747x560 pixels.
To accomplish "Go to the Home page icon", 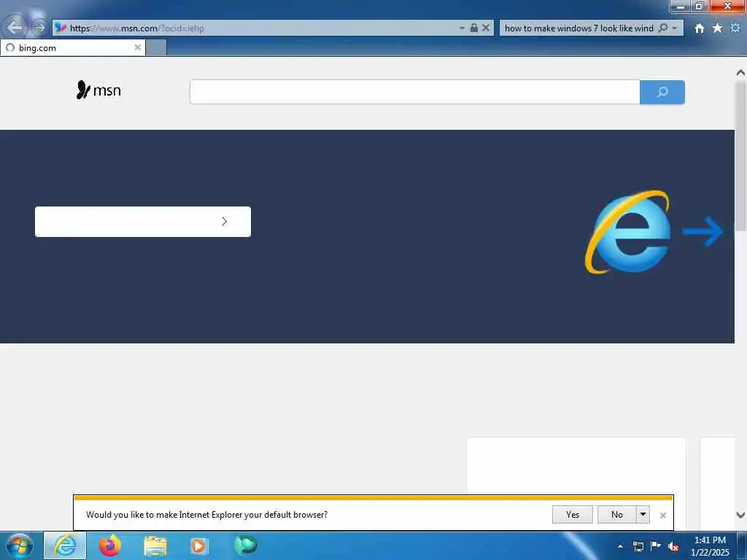I will tap(699, 28).
